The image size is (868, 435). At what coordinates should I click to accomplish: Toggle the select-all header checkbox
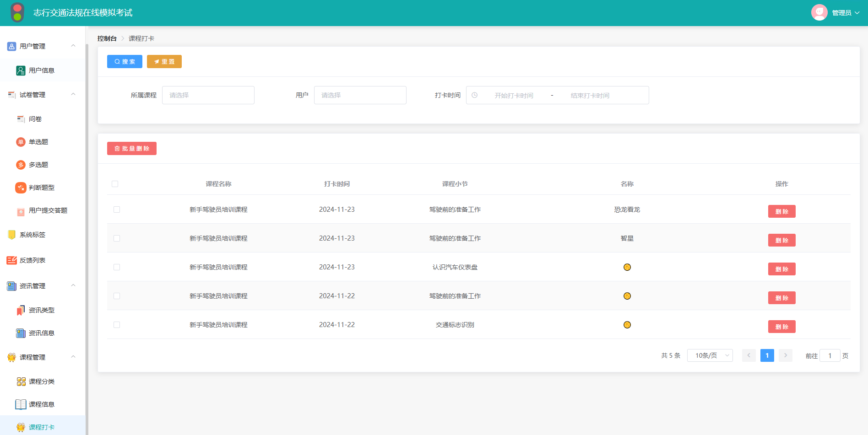pos(115,184)
